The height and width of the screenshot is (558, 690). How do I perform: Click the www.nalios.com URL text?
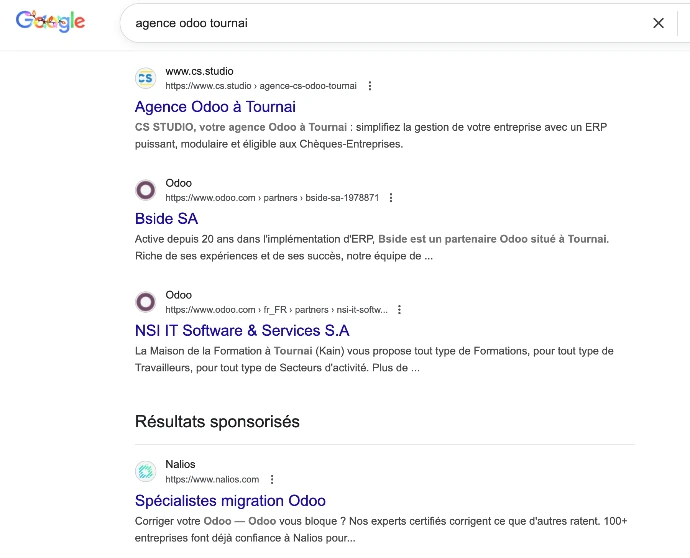click(x=212, y=480)
